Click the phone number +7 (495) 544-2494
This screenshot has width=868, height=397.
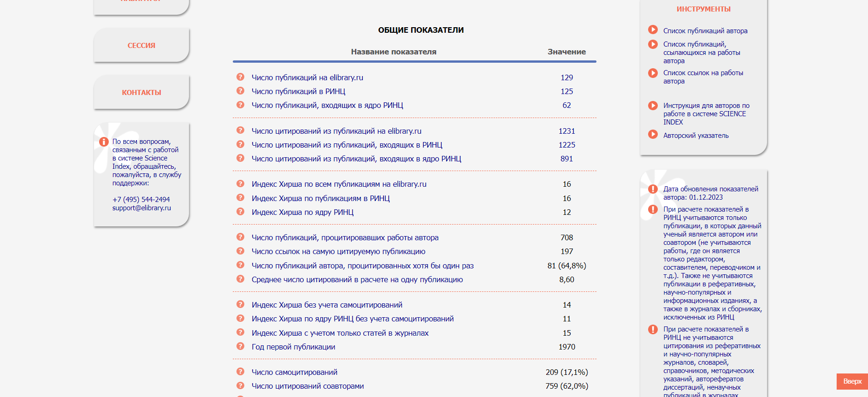[141, 200]
